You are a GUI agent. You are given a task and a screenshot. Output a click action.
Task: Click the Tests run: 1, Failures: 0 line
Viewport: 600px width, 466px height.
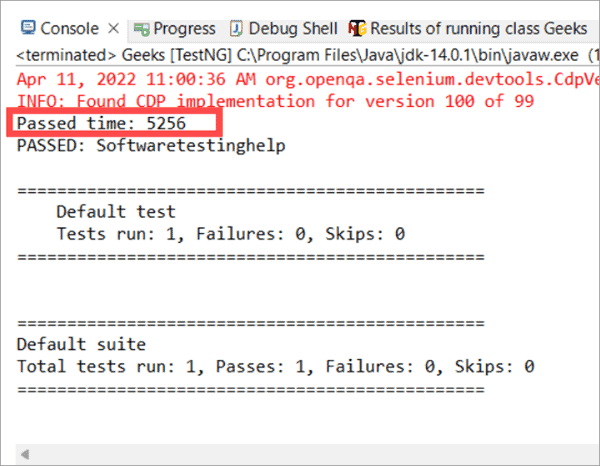point(231,234)
